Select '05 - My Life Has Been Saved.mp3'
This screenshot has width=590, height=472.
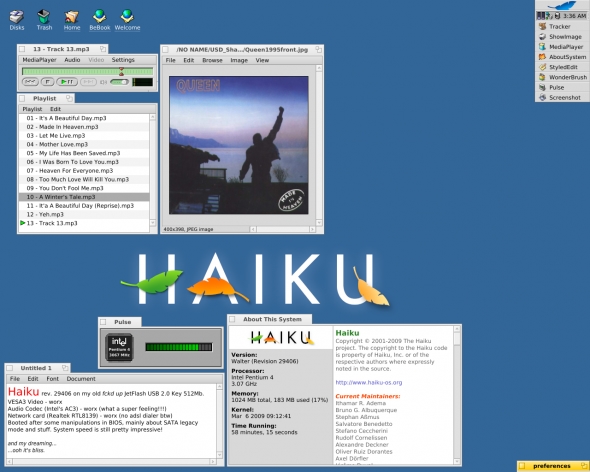pos(84,153)
